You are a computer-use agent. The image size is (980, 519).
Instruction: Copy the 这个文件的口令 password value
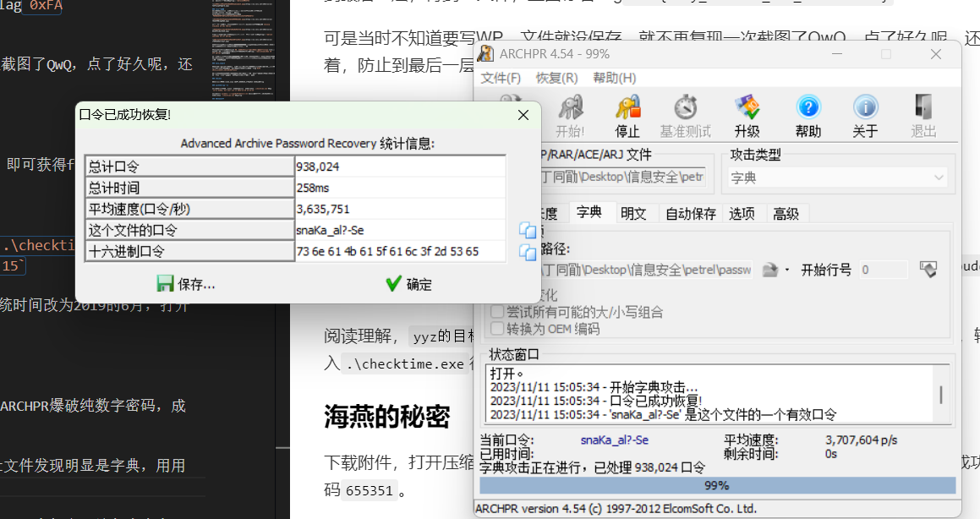click(528, 231)
